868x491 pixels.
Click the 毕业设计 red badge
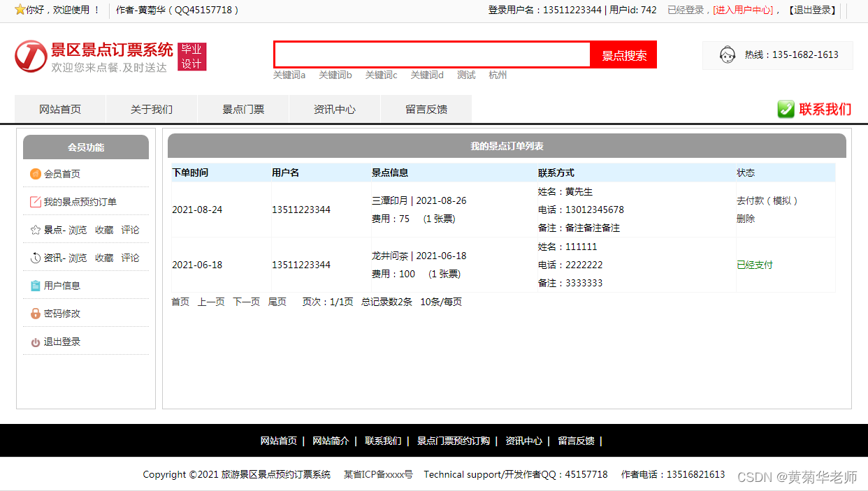pos(191,57)
